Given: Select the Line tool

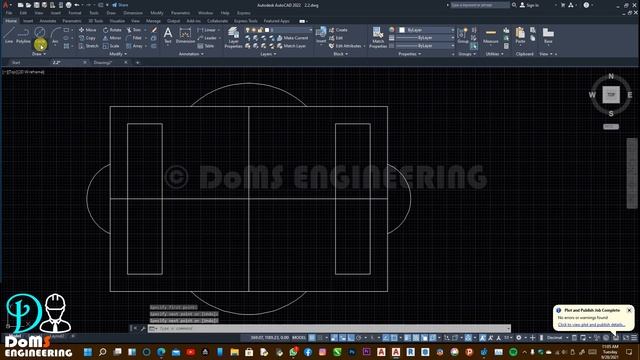Looking at the screenshot, I should pyautogui.click(x=9, y=36).
